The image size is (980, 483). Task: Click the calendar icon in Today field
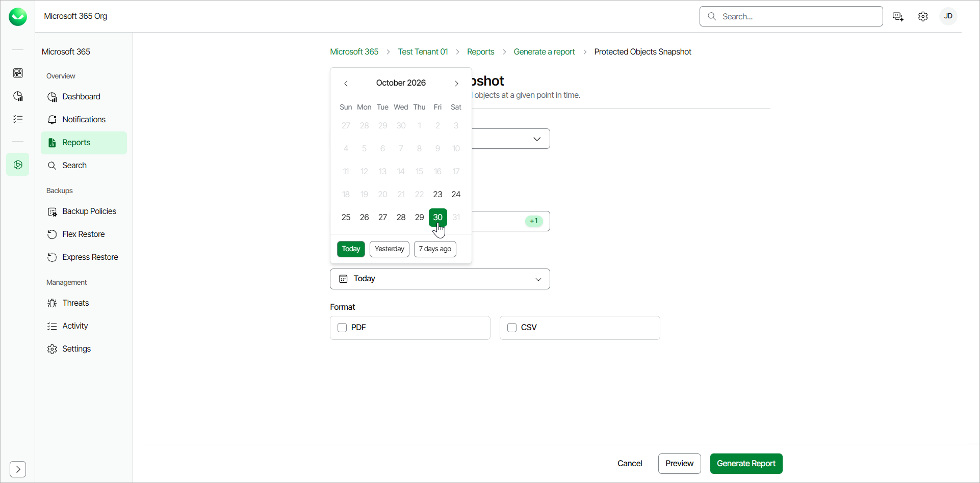pyautogui.click(x=344, y=279)
